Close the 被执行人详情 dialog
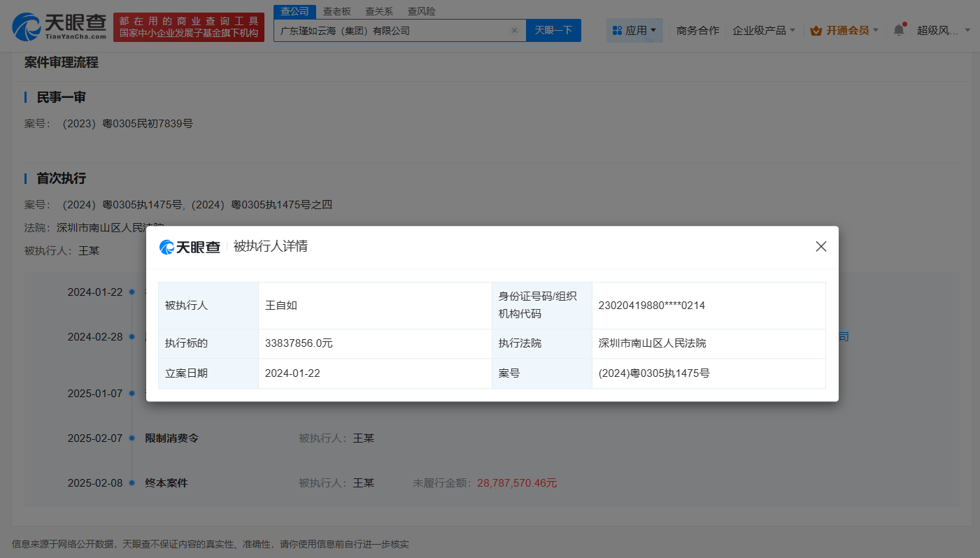This screenshot has width=980, height=558. click(x=821, y=246)
